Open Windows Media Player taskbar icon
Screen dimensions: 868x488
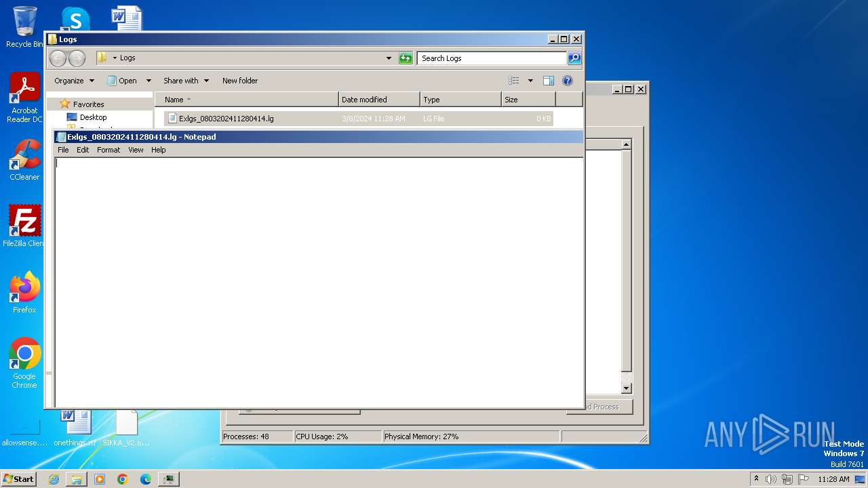(x=100, y=479)
